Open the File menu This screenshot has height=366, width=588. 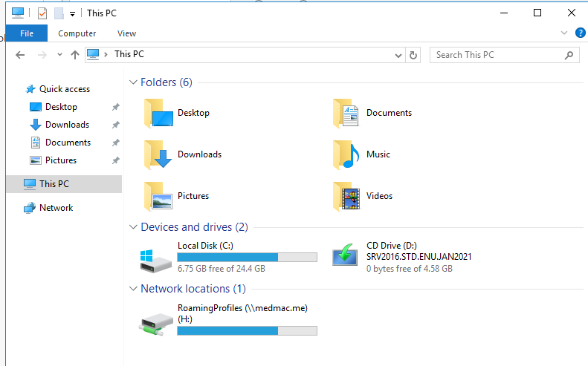(x=27, y=33)
